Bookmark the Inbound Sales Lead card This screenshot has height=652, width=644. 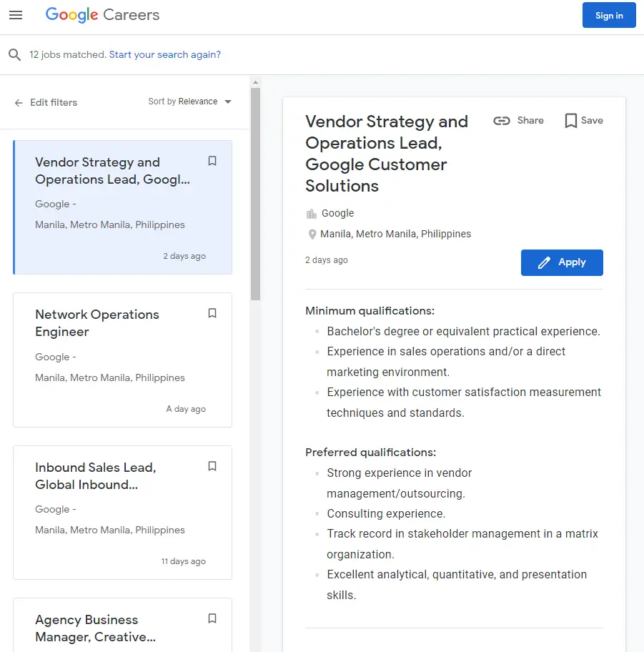212,466
